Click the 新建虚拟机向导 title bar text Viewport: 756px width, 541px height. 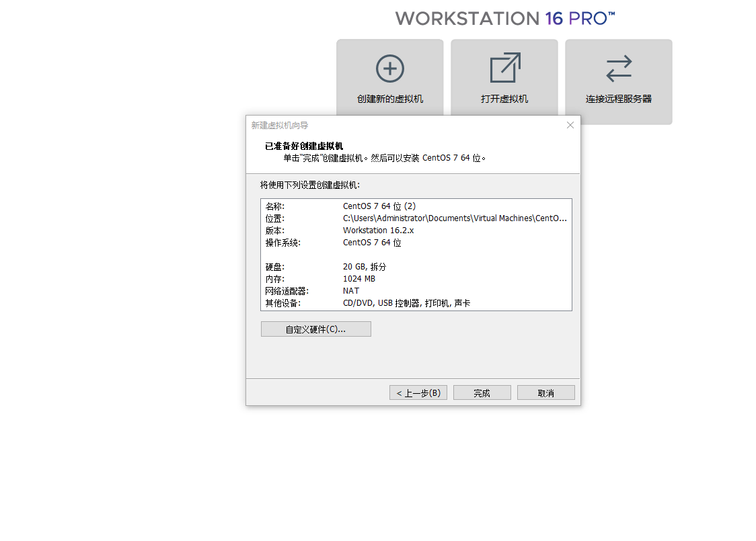point(280,126)
